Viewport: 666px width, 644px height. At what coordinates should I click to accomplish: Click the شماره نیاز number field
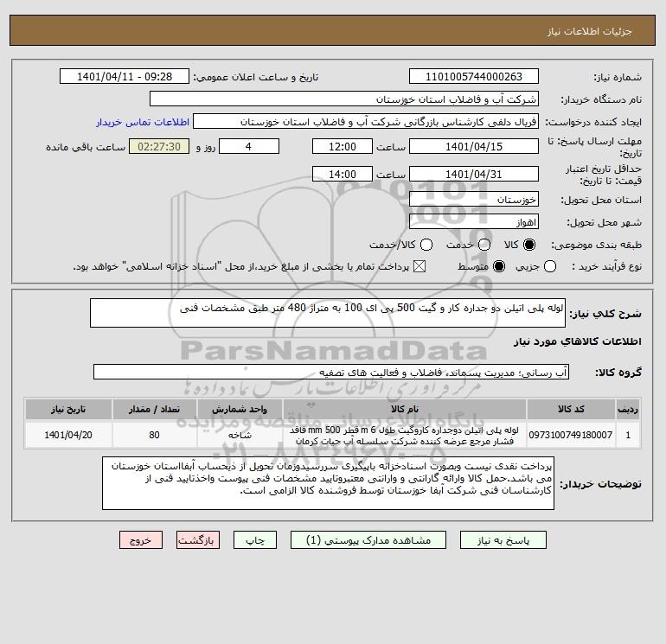click(x=474, y=76)
